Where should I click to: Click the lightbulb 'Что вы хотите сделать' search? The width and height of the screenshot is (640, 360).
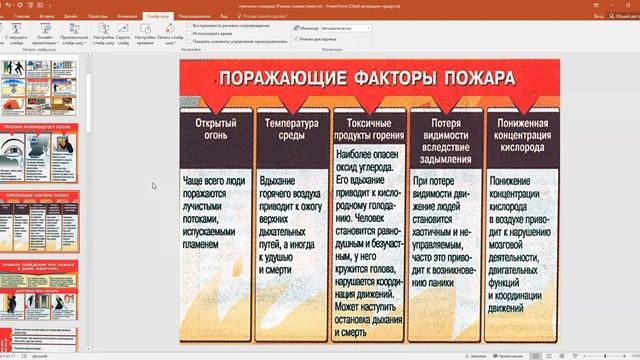(x=262, y=16)
